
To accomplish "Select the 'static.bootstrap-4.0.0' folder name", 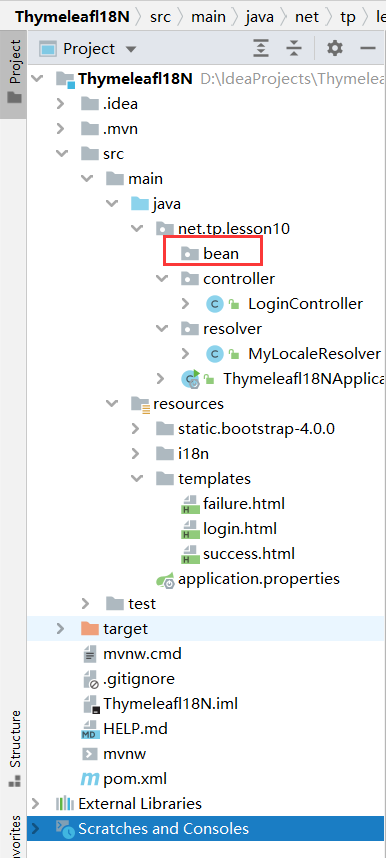I will 256,428.
